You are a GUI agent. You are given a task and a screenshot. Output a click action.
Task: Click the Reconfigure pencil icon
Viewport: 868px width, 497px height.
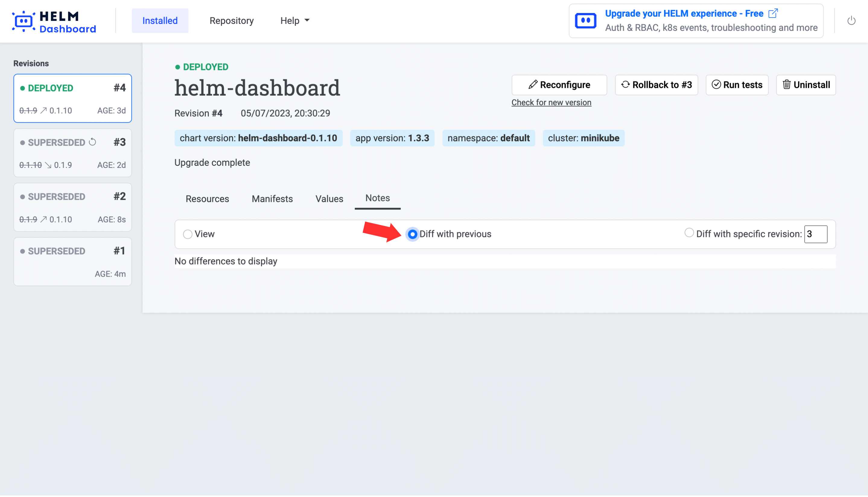click(x=533, y=85)
